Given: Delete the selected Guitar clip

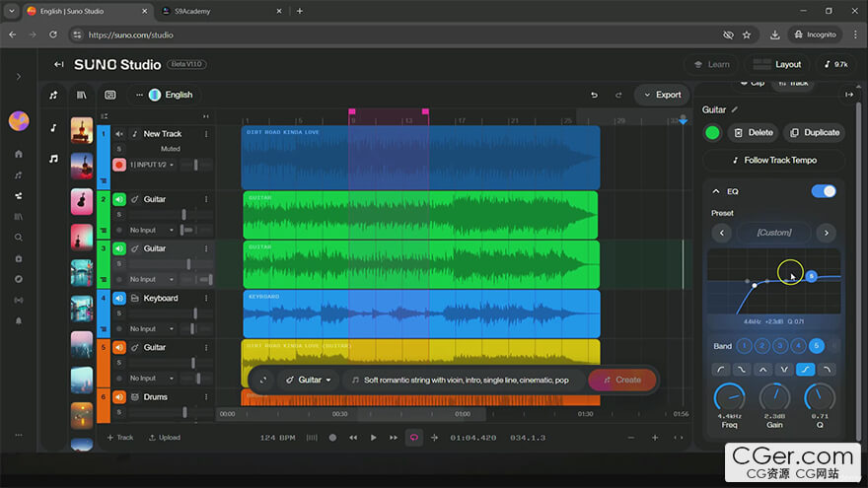Looking at the screenshot, I should 753,133.
